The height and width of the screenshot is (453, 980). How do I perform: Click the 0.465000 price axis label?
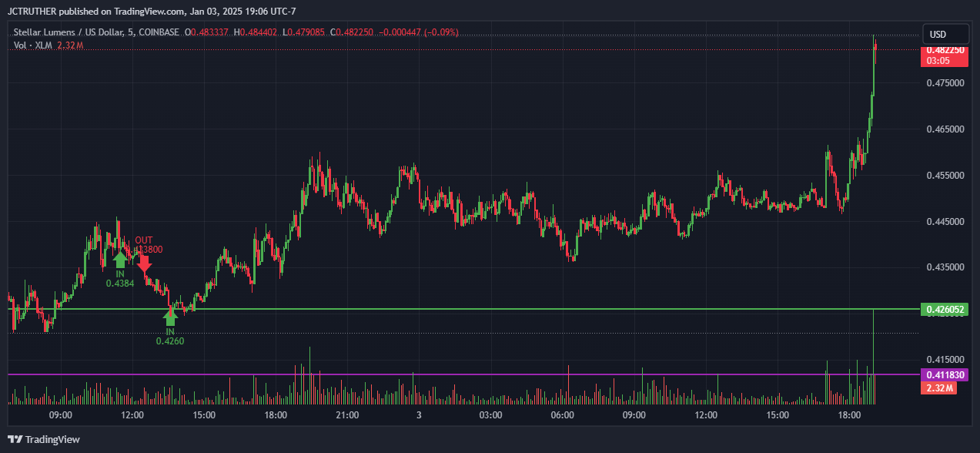click(945, 129)
